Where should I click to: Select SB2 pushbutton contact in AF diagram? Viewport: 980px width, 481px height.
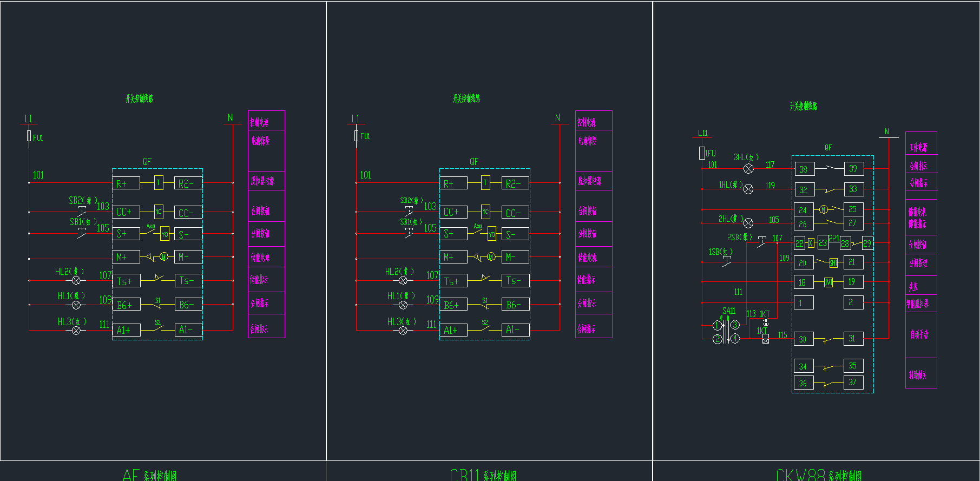[x=82, y=211]
